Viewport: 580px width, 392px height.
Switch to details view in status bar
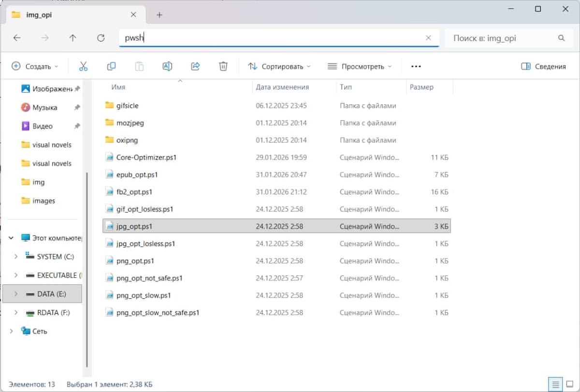[x=555, y=383]
